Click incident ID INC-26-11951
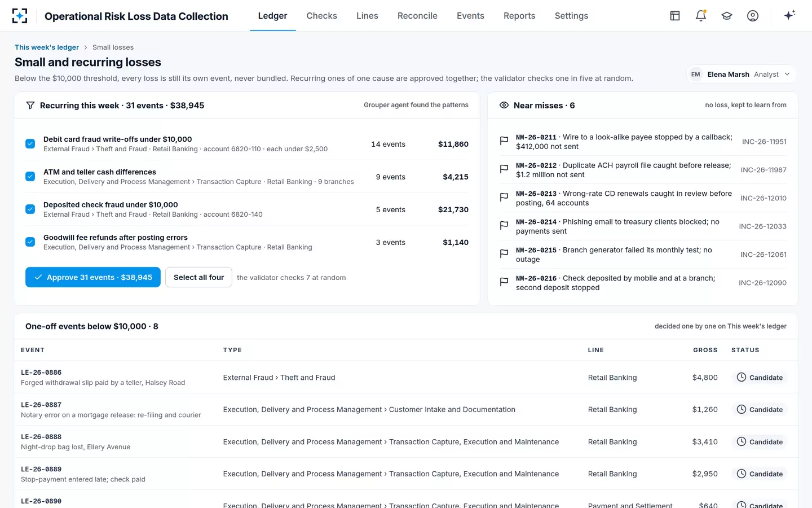The width and height of the screenshot is (812, 508). (764, 142)
